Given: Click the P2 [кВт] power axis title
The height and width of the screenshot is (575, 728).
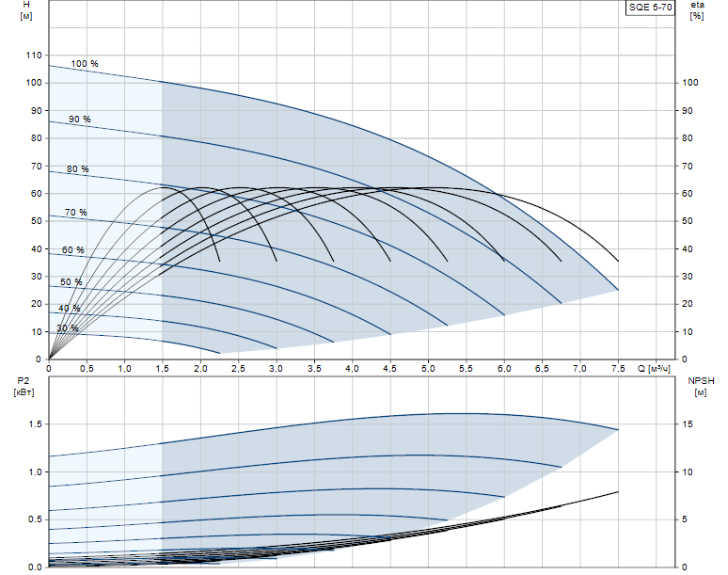Looking at the screenshot, I should (x=24, y=387).
